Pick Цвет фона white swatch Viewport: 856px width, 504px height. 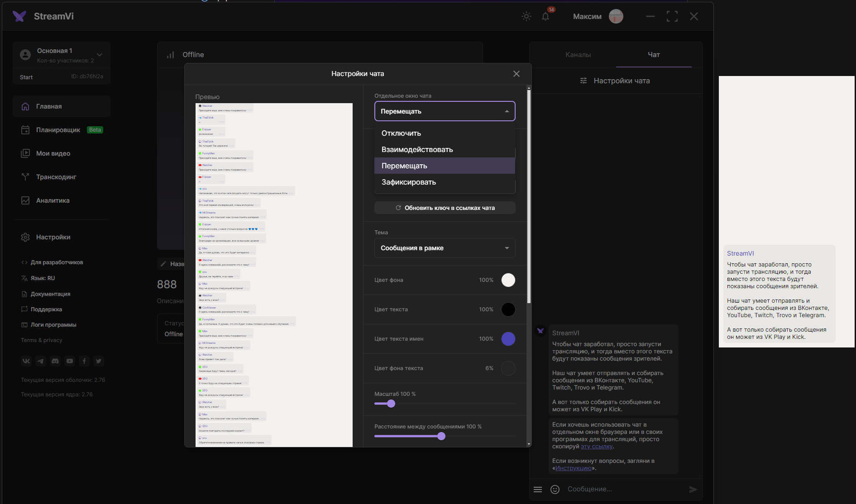point(508,280)
